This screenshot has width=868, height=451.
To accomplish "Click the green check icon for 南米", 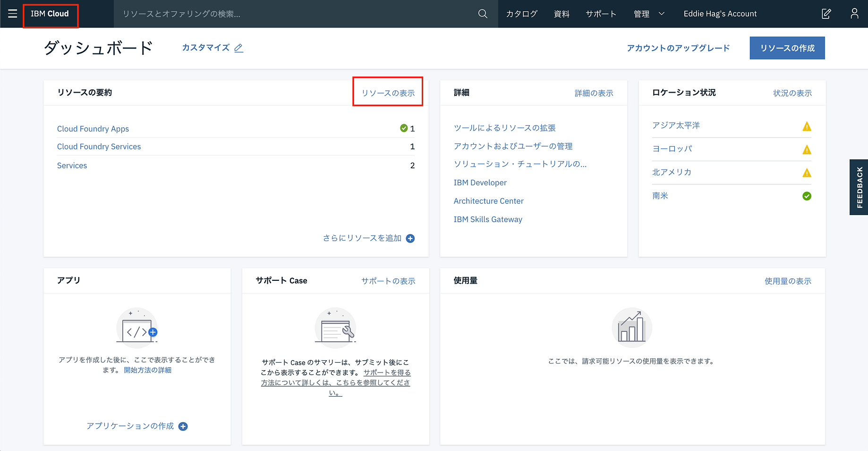I will coord(807,196).
